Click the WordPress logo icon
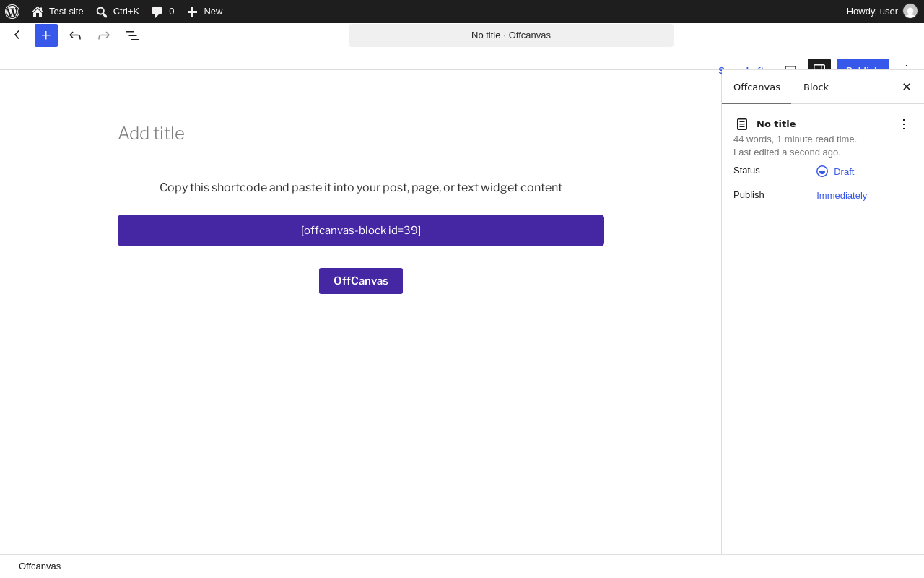Image resolution: width=924 pixels, height=578 pixels. point(12,12)
